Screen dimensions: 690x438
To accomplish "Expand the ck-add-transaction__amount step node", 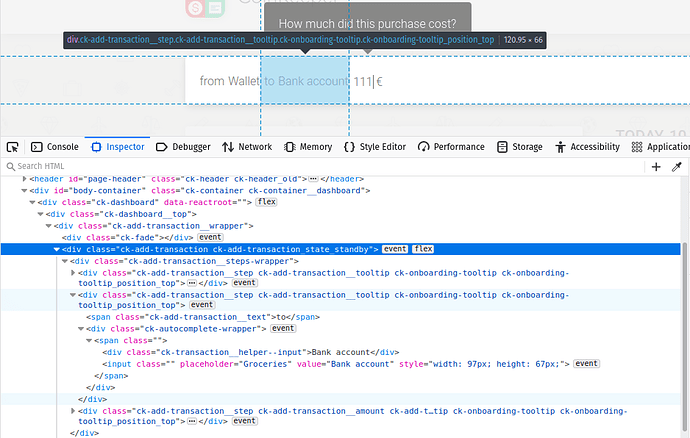I will (73, 411).
